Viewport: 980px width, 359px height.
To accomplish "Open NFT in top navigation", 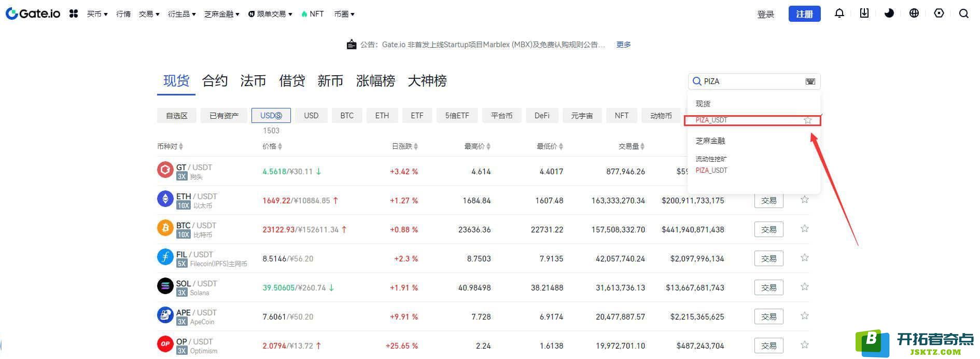I will (313, 14).
